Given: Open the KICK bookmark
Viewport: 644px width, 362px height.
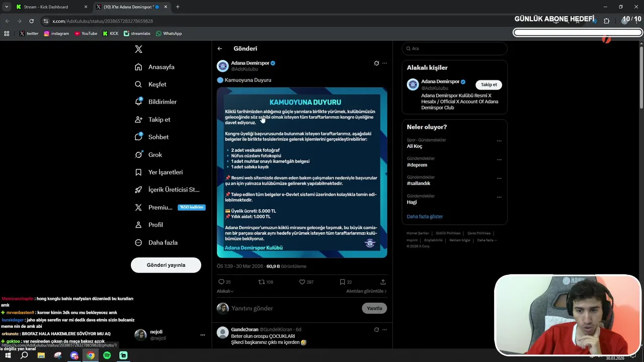Looking at the screenshot, I should [x=111, y=34].
